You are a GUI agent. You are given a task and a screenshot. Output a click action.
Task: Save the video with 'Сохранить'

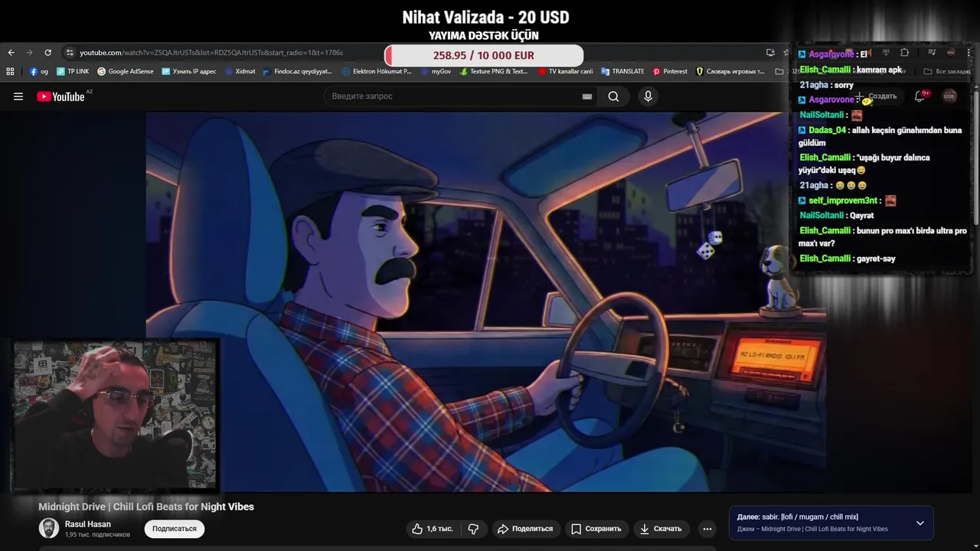click(x=596, y=529)
